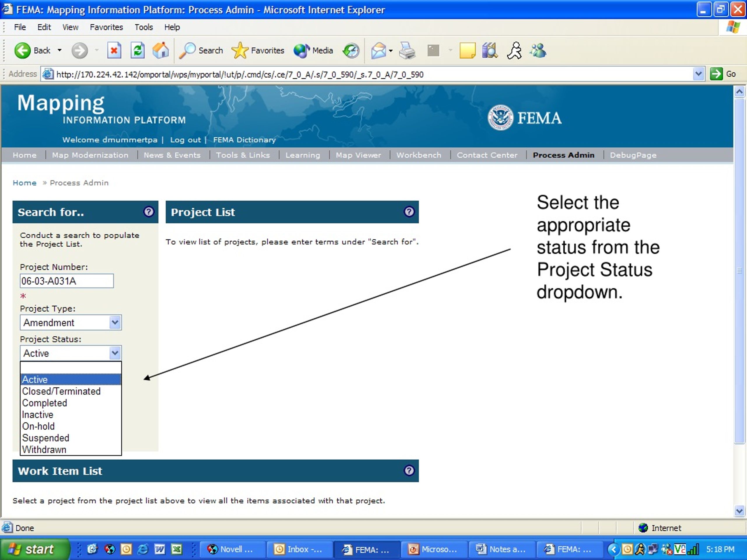Select Closed/Terminated in status list
747x560 pixels.
point(71,391)
